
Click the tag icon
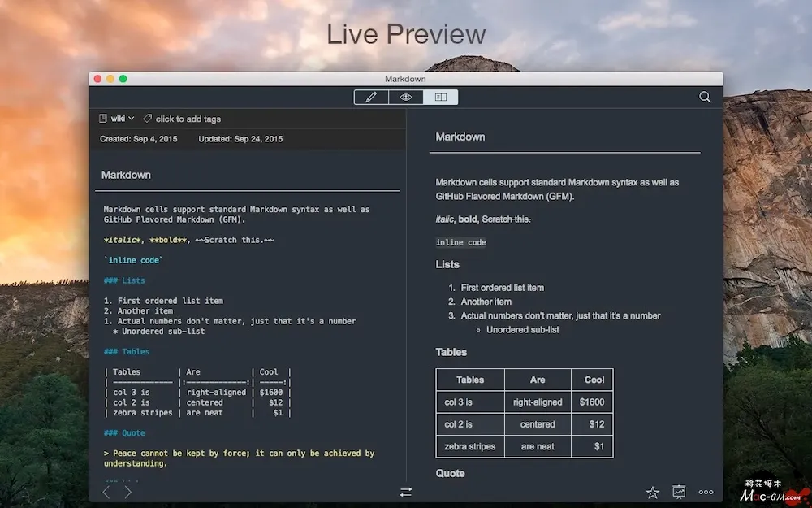[147, 119]
